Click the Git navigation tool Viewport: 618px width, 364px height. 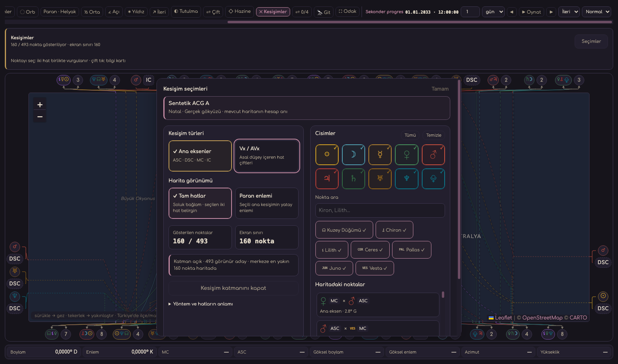[323, 12]
